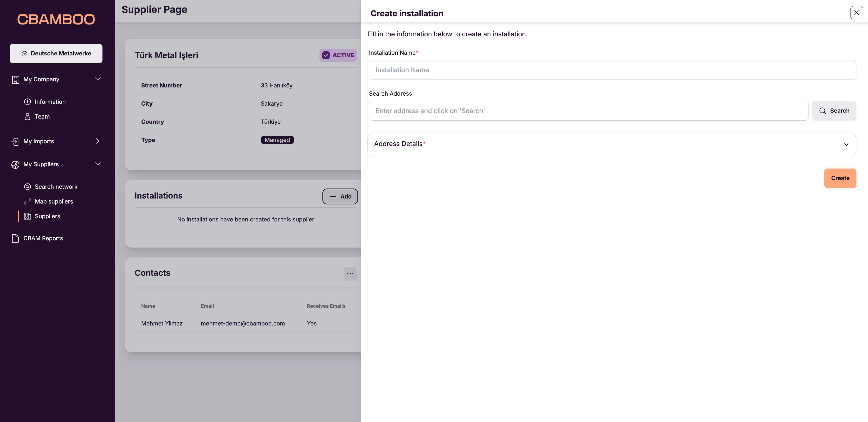Click the CBAMBOO logo
The height and width of the screenshot is (422, 868).
pos(56,20)
